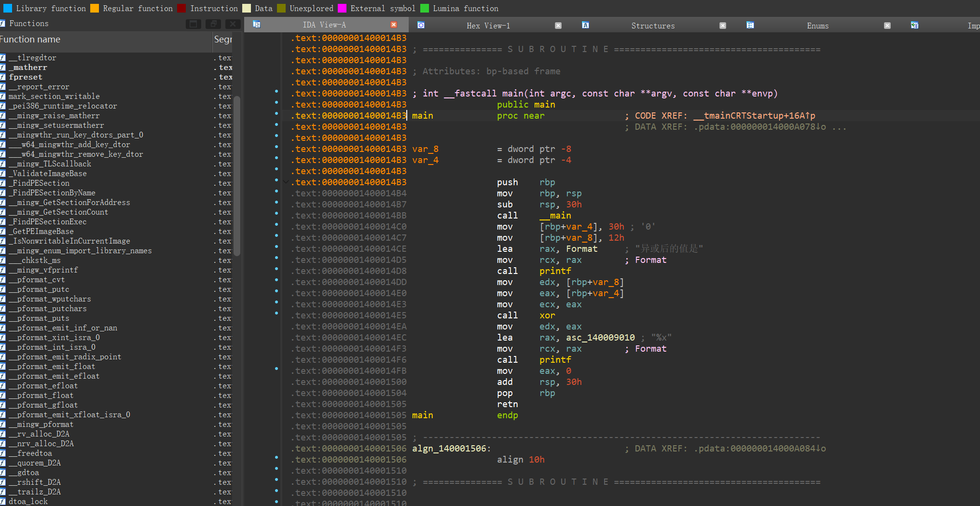980x506 pixels.
Task: Click function icon beside __freedtoa
Action: point(3,453)
